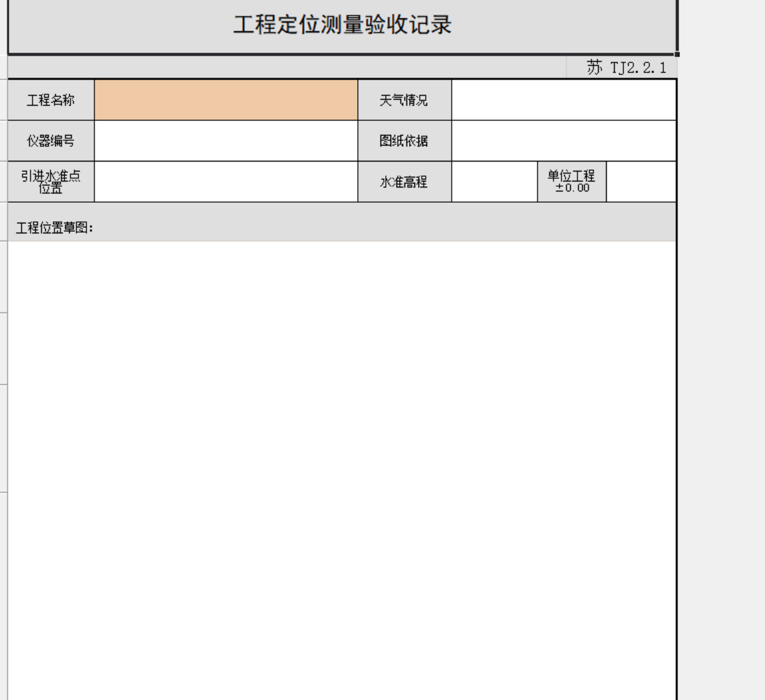The width and height of the screenshot is (765, 700).
Task: Click the blank cell next to 引进水准点位置
Action: 226,182
